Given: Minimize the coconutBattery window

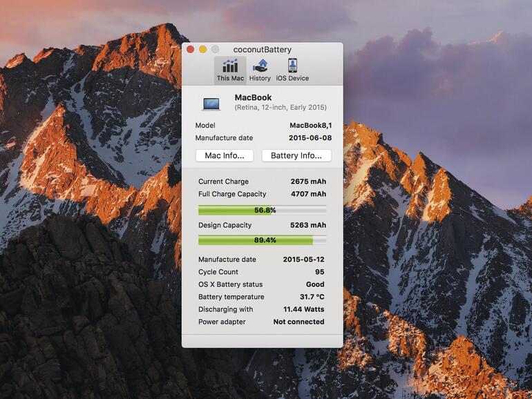Looking at the screenshot, I should [203, 50].
